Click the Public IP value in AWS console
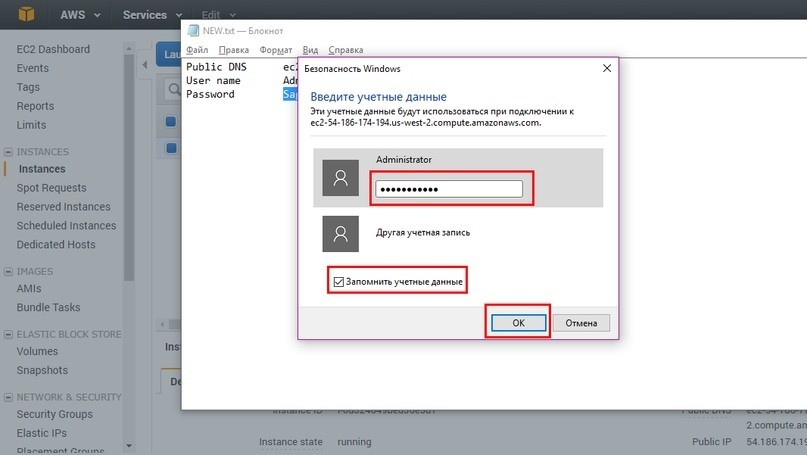Image resolution: width=807 pixels, height=455 pixels. click(x=776, y=442)
